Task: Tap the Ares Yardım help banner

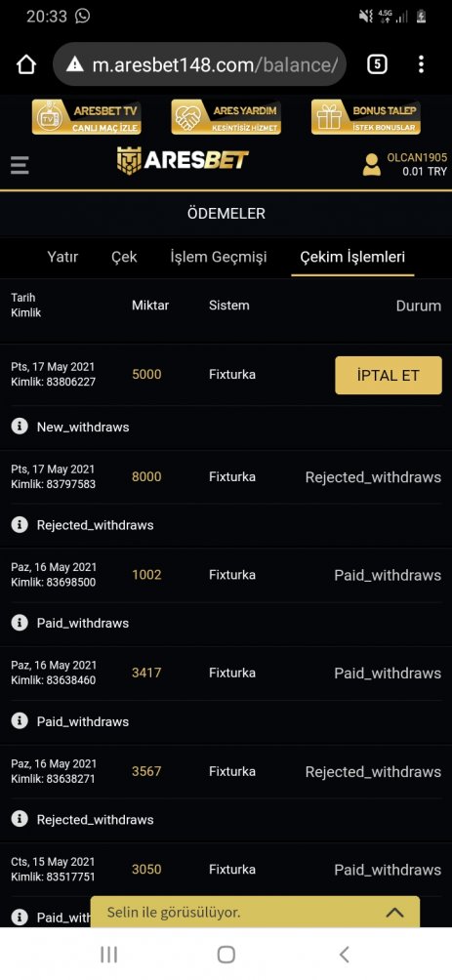Action: pyautogui.click(x=226, y=117)
